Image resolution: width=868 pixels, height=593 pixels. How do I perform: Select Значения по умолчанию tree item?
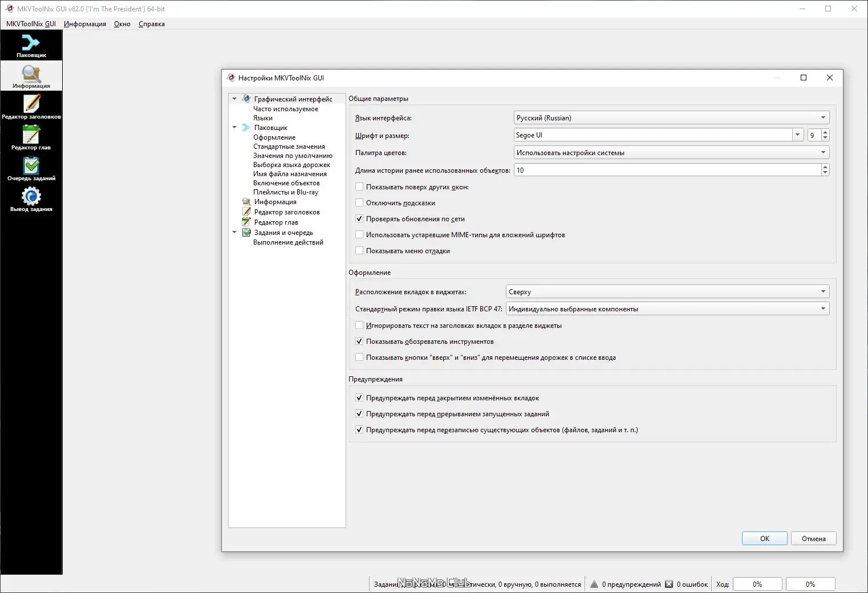(293, 156)
